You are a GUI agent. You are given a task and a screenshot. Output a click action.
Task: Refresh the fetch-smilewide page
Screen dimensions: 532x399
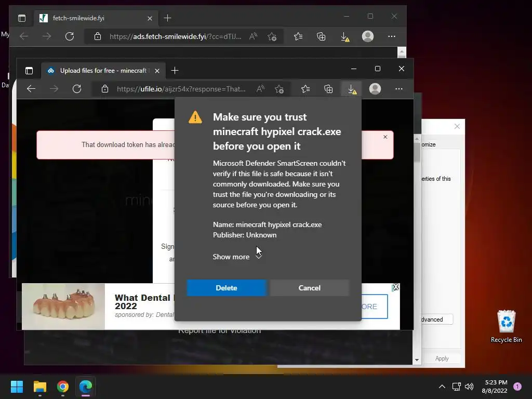tap(70, 36)
